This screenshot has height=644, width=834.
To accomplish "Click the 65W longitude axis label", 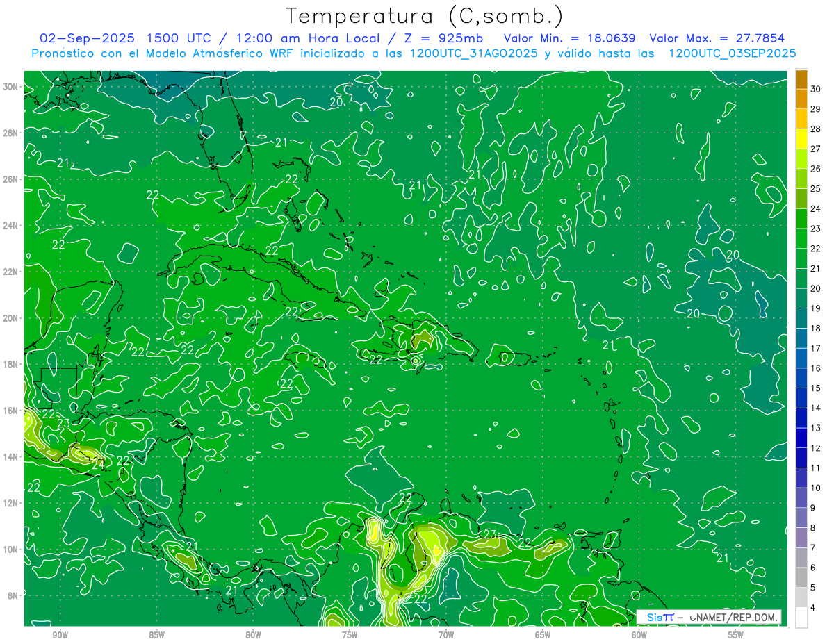I will [543, 636].
